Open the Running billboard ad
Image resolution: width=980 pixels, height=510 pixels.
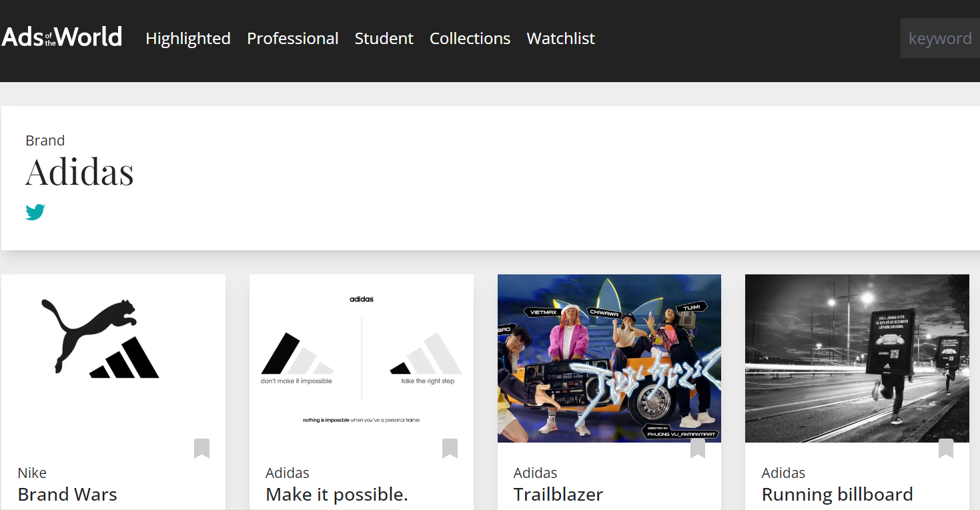[x=837, y=494]
